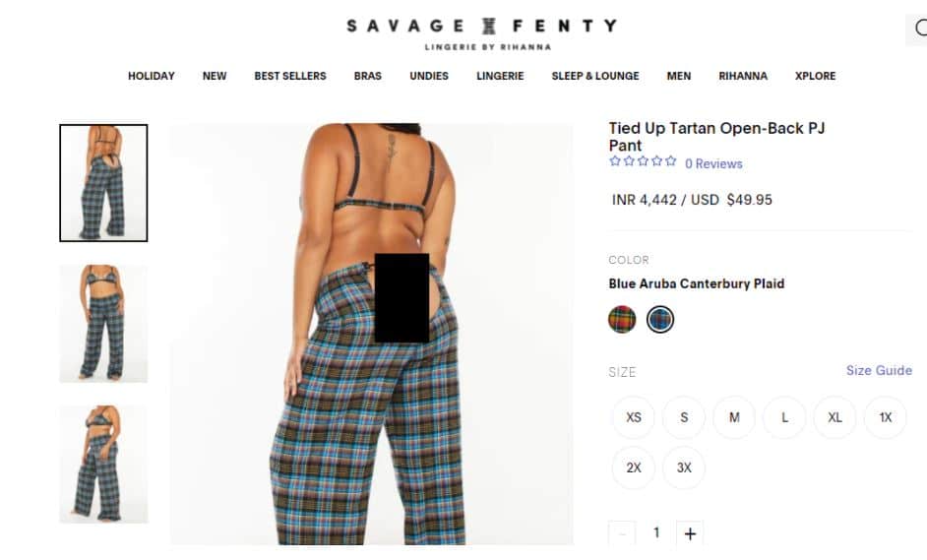Open the HOLIDAY menu

click(x=152, y=76)
